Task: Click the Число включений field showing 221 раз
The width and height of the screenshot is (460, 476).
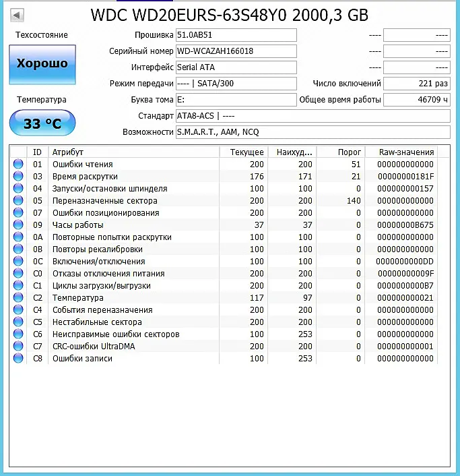Action: tap(417, 84)
